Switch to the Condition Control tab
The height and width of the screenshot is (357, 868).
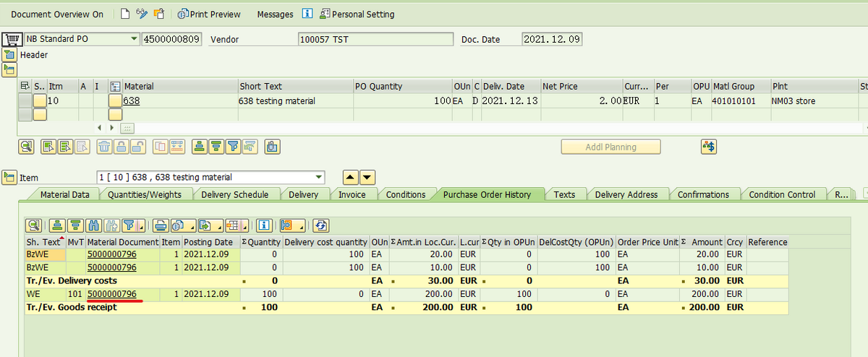pyautogui.click(x=782, y=194)
